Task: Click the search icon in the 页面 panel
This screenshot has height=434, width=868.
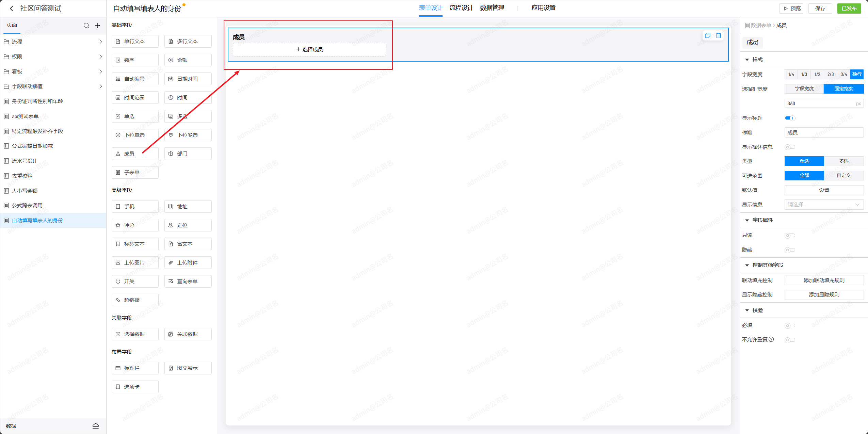Action: [x=86, y=26]
